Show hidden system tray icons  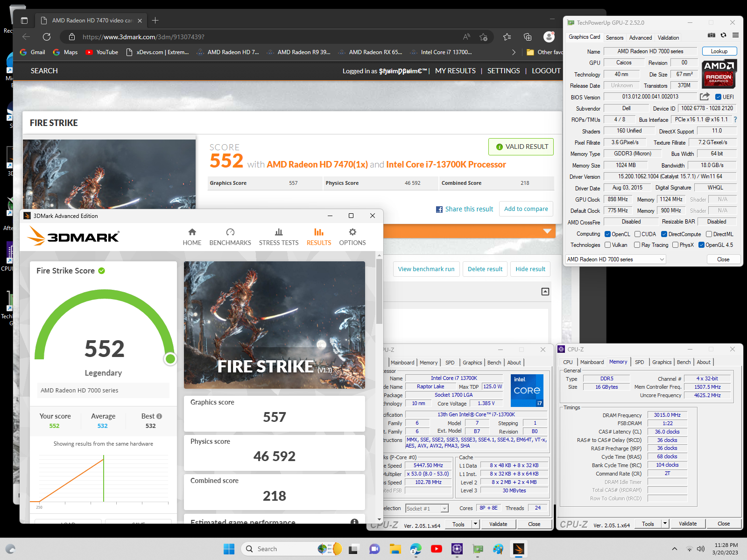(x=674, y=549)
